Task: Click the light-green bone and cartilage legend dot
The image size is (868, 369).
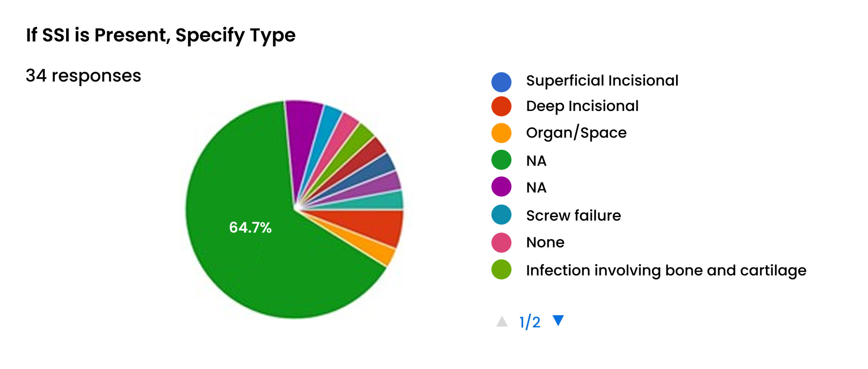Action: 501,270
